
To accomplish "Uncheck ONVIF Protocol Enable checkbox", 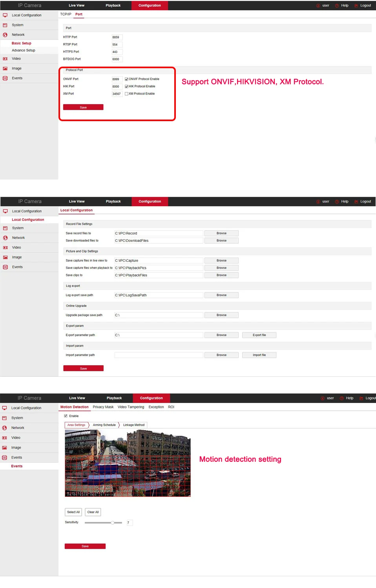I will pyautogui.click(x=126, y=79).
